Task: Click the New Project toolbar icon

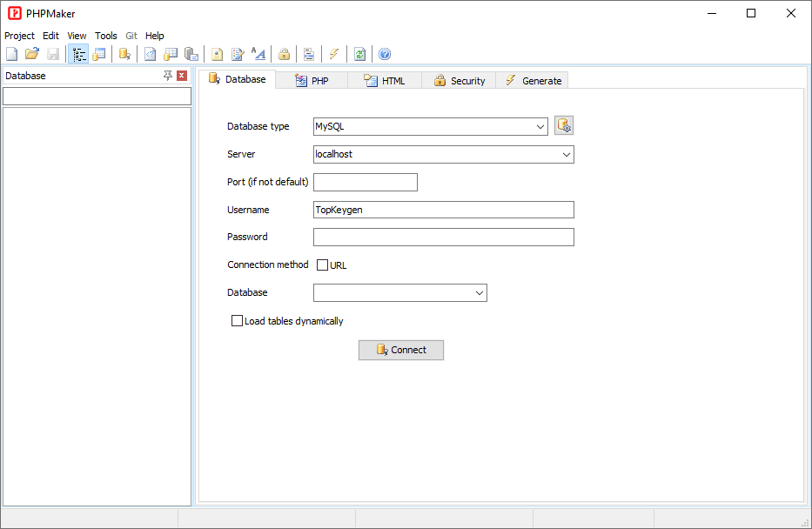Action: click(12, 54)
